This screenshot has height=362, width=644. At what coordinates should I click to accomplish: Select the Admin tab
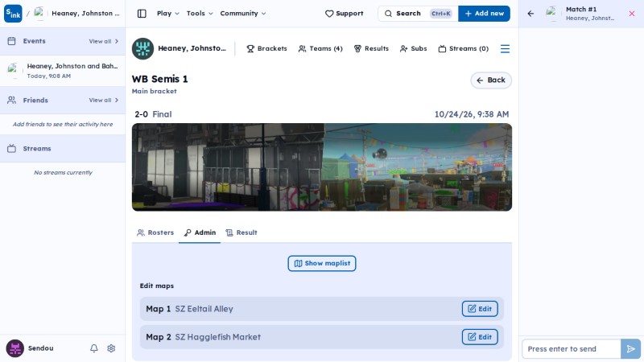click(200, 232)
